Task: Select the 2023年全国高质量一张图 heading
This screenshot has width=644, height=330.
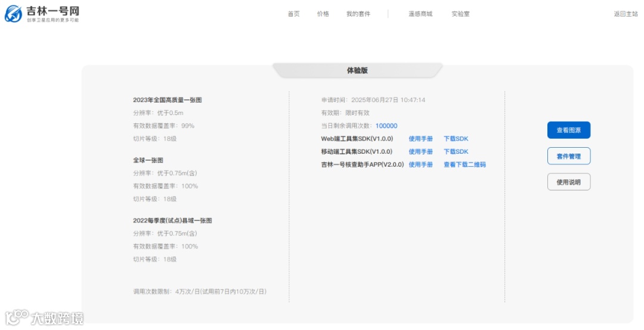Action: (x=167, y=99)
